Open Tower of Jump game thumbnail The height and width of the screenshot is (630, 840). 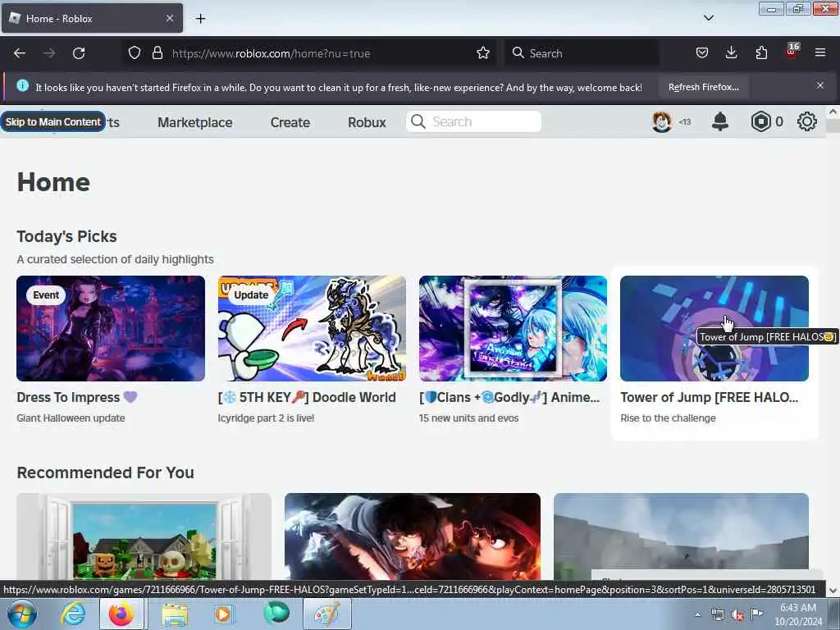714,328
